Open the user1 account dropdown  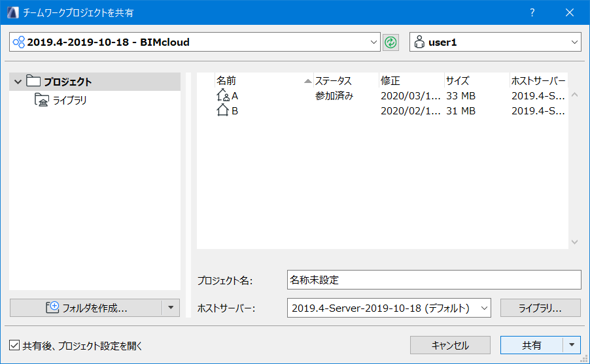pyautogui.click(x=574, y=42)
